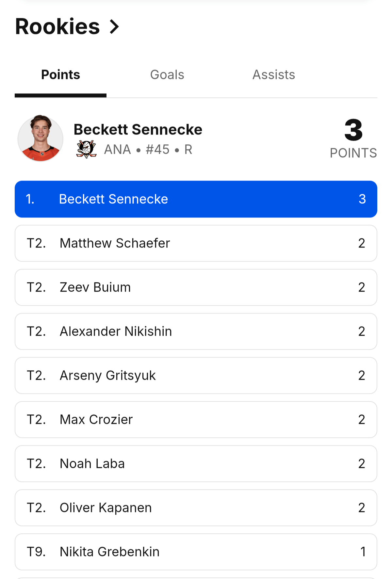The image size is (392, 579).
Task: Select Matthew Schaefer in the leaderboard
Action: [196, 243]
